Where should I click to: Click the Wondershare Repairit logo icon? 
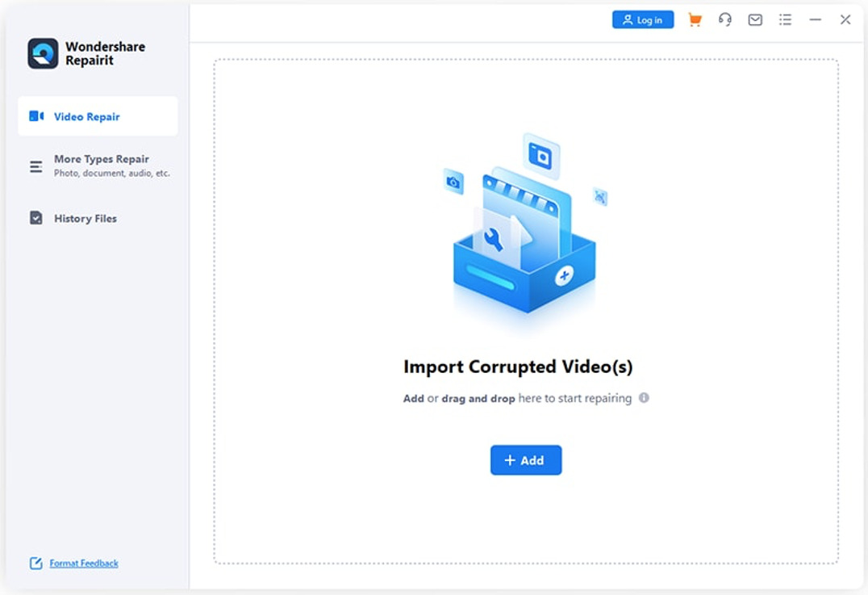43,53
